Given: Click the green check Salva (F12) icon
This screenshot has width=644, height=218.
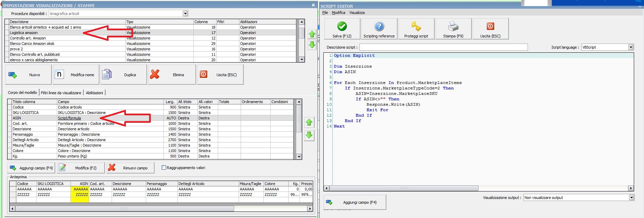Looking at the screenshot, I should (x=342, y=27).
